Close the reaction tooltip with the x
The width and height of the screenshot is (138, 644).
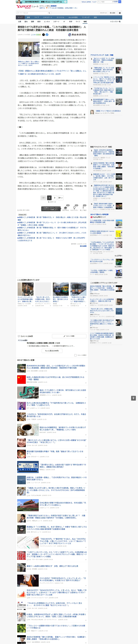coord(60,207)
